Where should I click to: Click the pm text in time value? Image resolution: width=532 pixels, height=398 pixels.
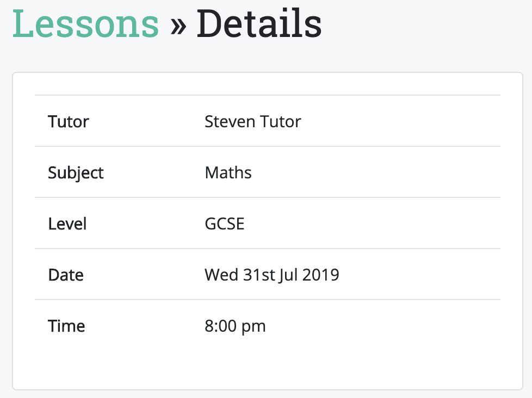click(253, 327)
